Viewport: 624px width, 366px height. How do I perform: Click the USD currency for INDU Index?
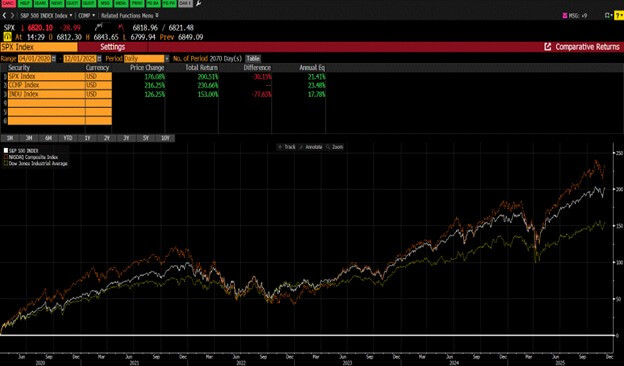(98, 94)
